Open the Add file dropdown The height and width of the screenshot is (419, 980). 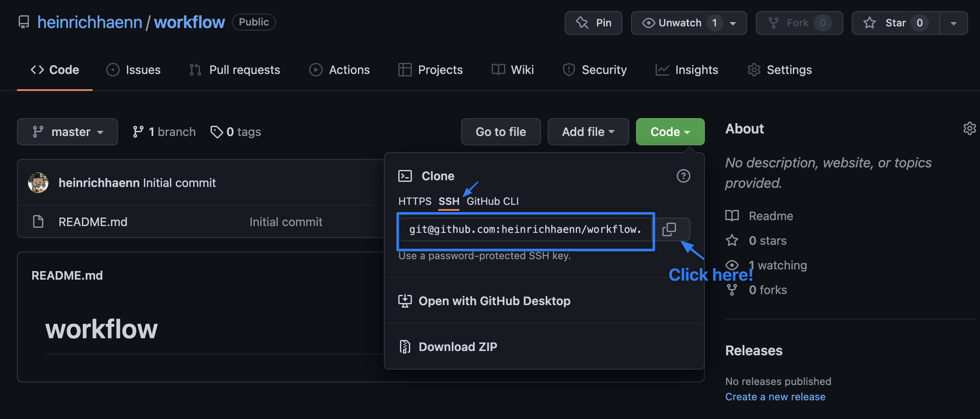[x=588, y=132]
